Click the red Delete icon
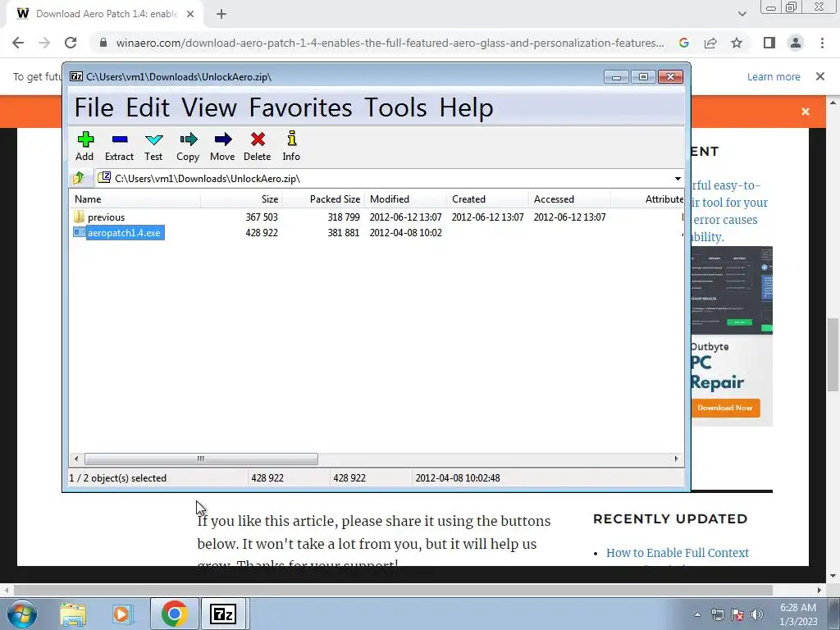 pos(258,139)
